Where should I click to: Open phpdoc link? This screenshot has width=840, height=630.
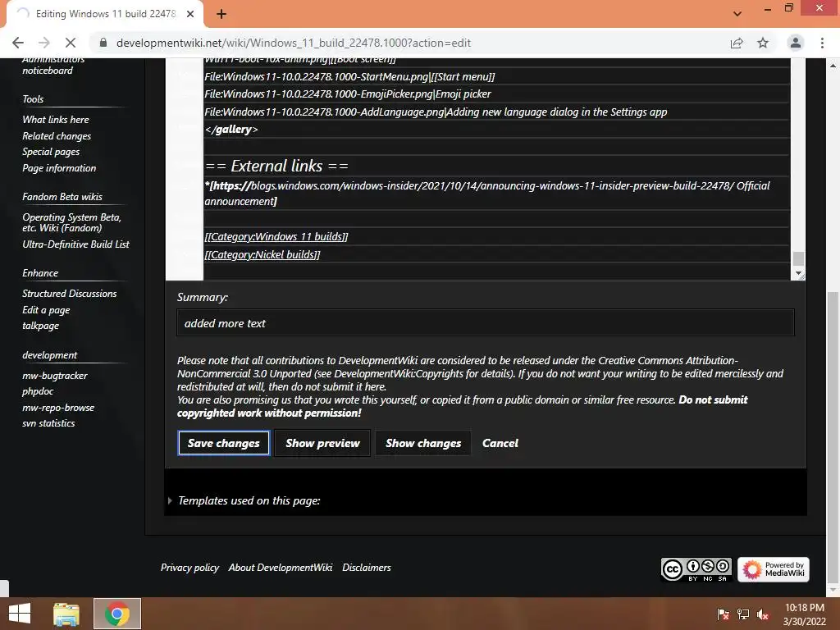pos(38,391)
